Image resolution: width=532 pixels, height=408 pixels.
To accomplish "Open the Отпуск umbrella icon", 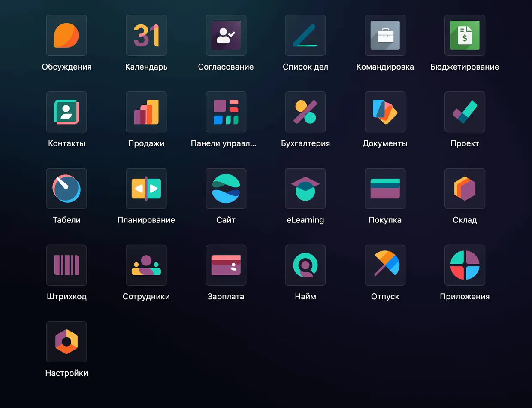I will (385, 265).
